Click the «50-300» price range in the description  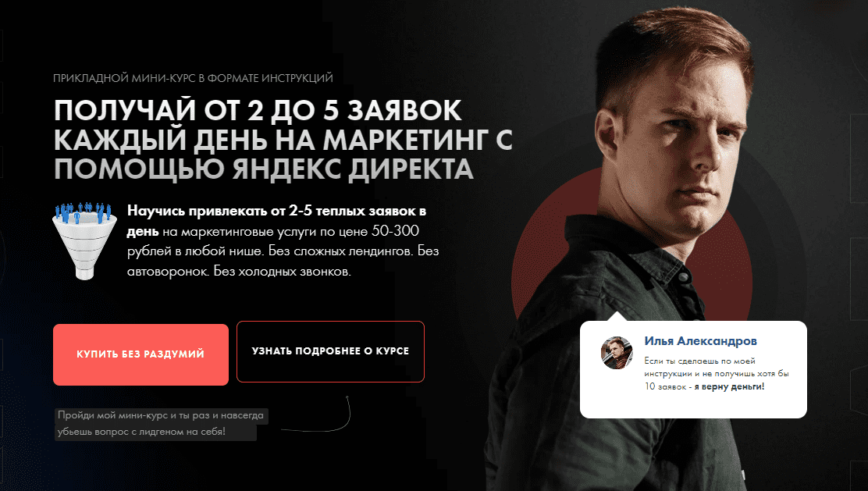[395, 231]
